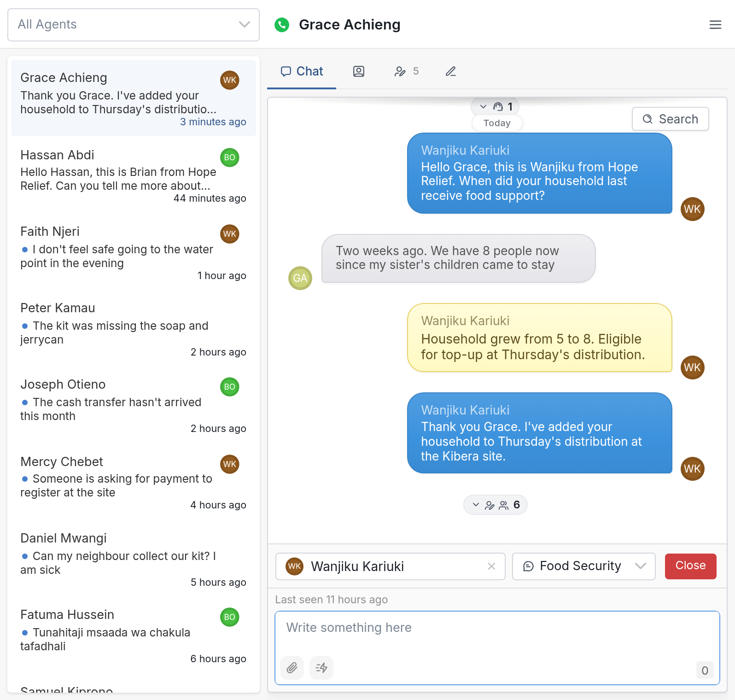Expand the collapsed events pill showing 1
The width and height of the screenshot is (735, 700).
[496, 107]
